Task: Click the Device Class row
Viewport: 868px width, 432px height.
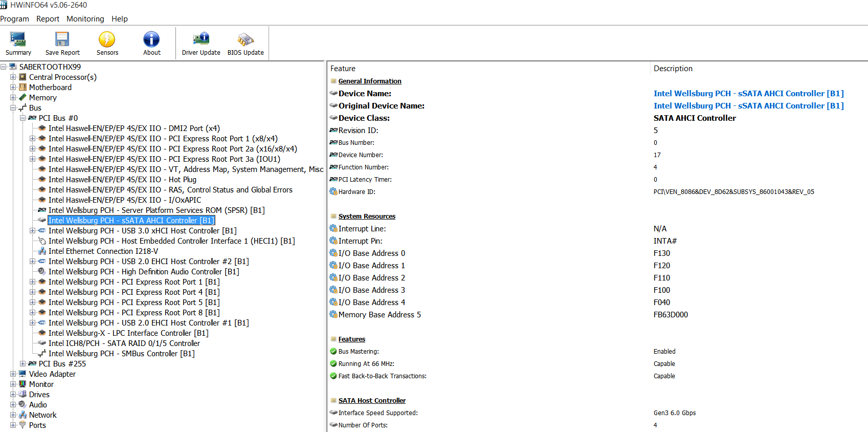Action: point(597,118)
